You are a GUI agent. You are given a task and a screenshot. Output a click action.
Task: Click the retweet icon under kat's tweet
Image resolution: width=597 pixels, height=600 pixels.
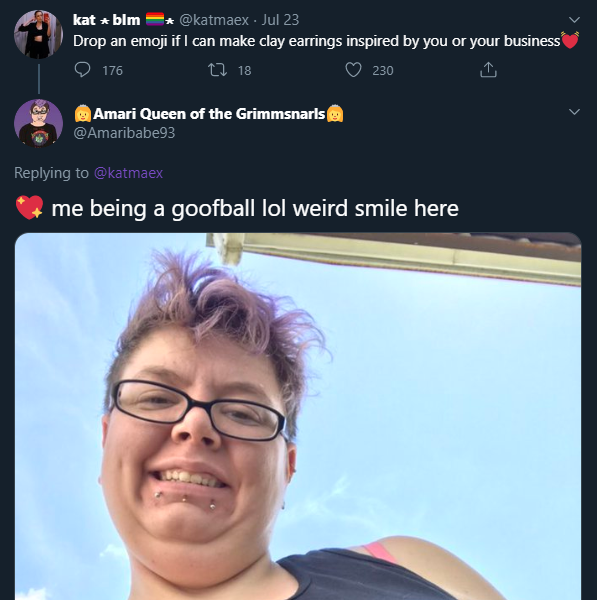(x=217, y=70)
